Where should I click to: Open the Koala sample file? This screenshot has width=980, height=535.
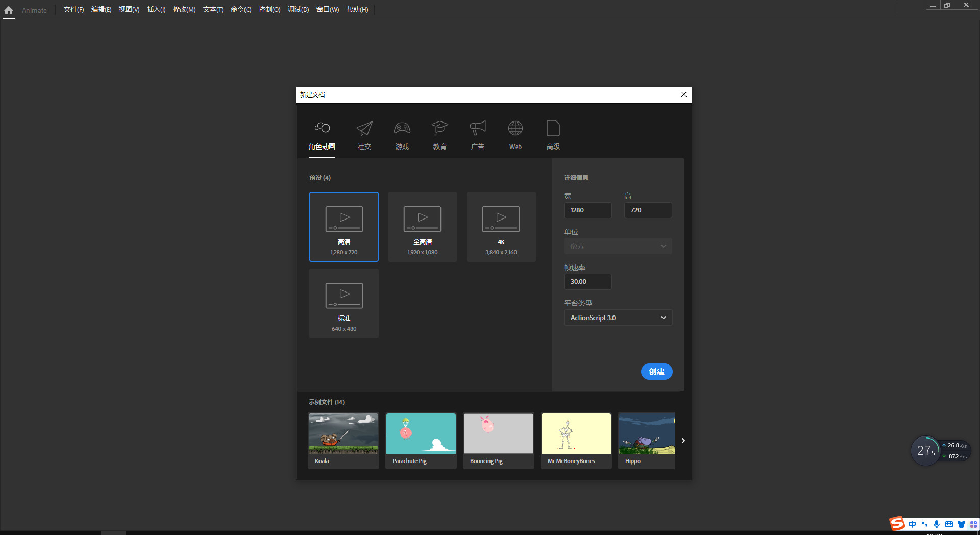(x=344, y=441)
